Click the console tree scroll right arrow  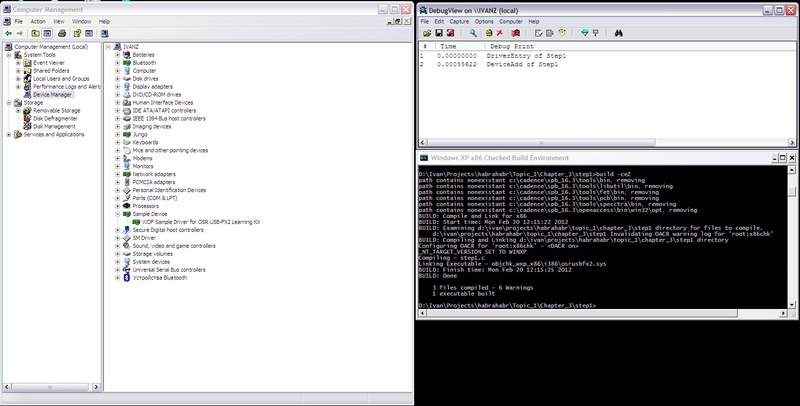coord(96,387)
